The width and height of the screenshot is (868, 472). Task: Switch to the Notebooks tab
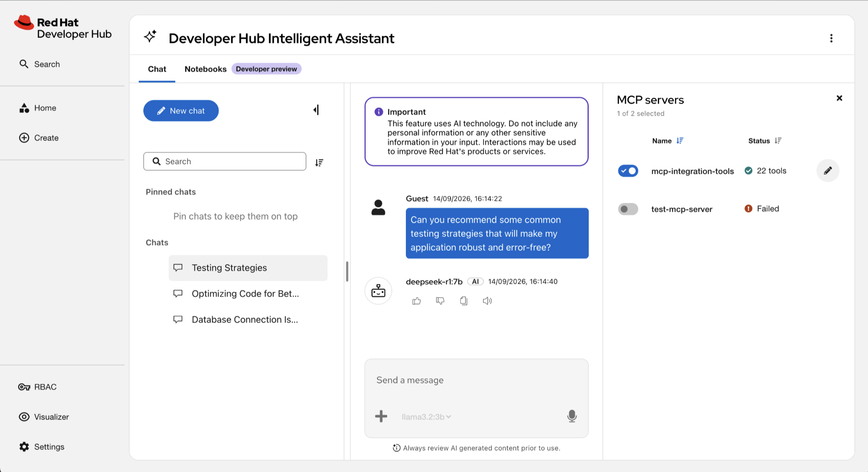pos(205,69)
